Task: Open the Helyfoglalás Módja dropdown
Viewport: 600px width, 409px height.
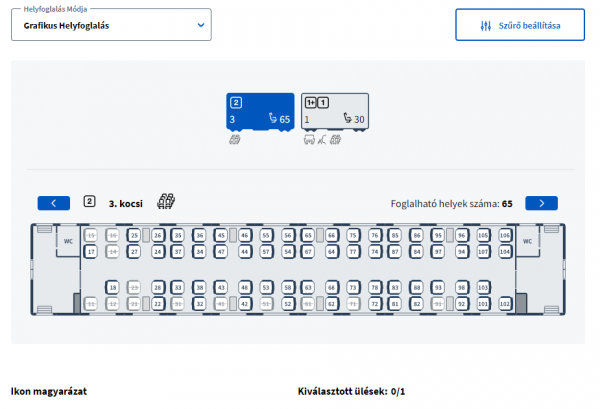Action: tap(111, 25)
